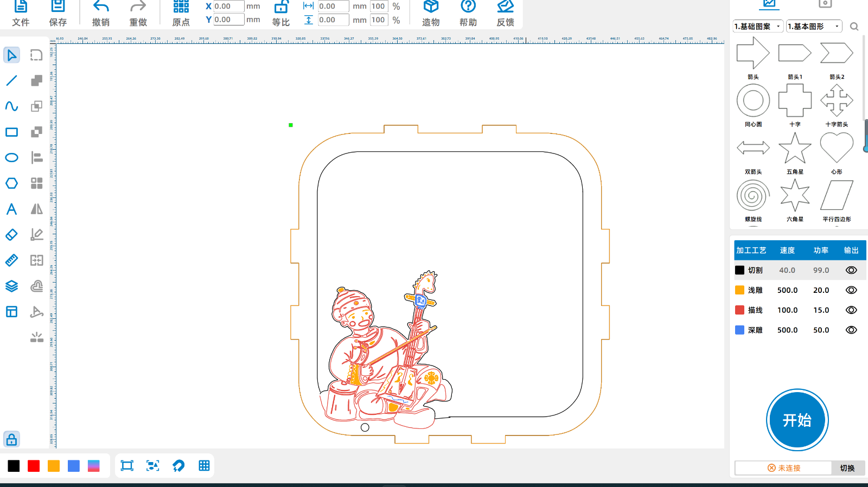Open the 文件 file menu
The image size is (868, 487).
(x=21, y=13)
